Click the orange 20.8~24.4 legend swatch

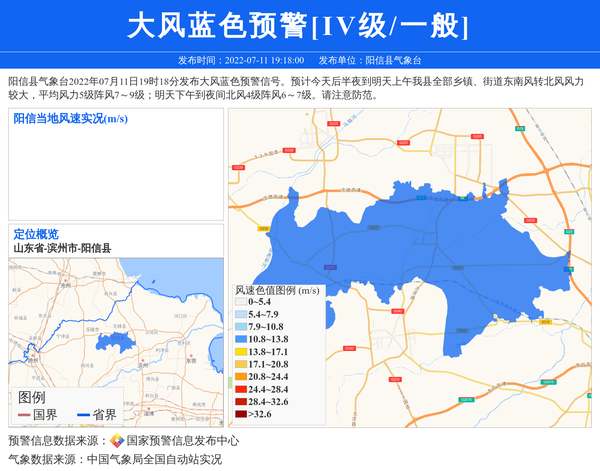[x=240, y=377]
